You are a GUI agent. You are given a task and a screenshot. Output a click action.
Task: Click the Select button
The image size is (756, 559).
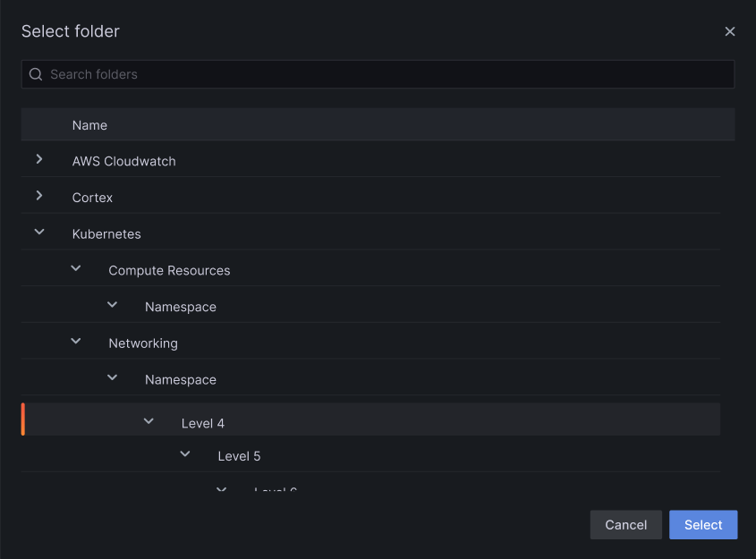coord(703,525)
